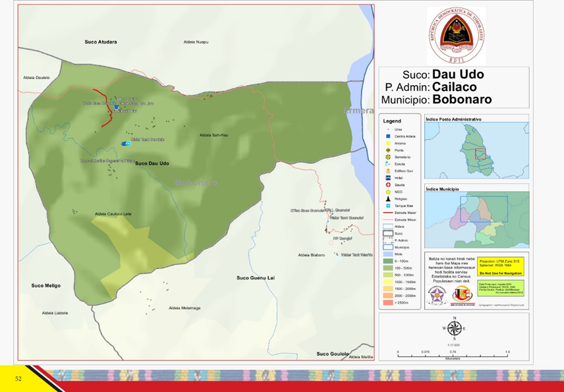Click the Semeterio legend icon
The image size is (564, 392).
pos(388,157)
